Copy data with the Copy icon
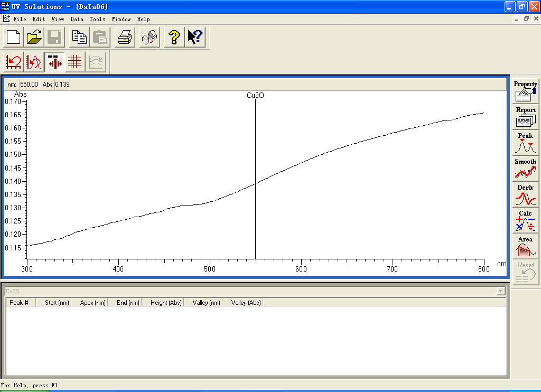The width and height of the screenshot is (541, 392). tap(79, 37)
